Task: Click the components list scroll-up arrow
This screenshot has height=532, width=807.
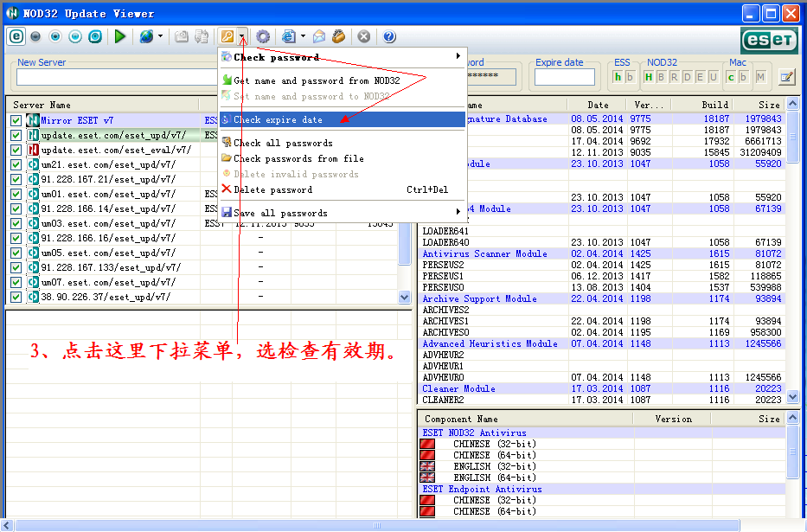Action: click(x=792, y=418)
